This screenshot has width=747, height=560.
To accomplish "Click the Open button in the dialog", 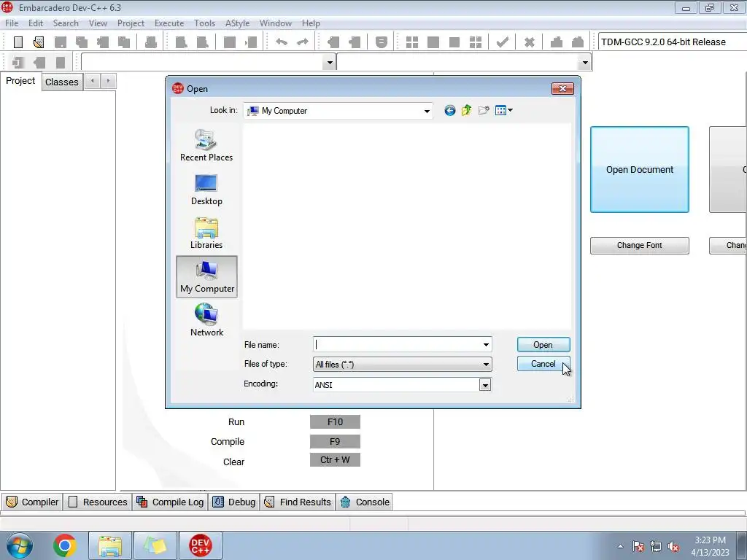I will pyautogui.click(x=543, y=345).
